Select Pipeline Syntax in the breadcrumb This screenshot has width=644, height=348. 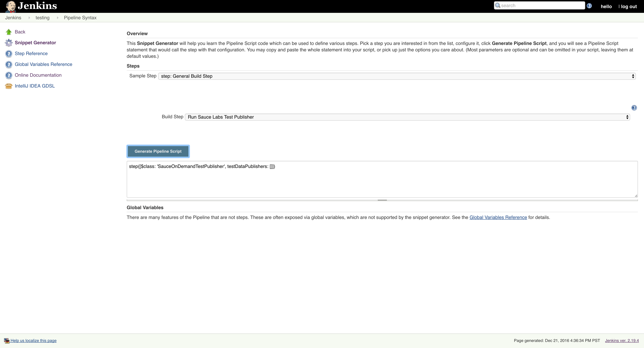pyautogui.click(x=80, y=18)
